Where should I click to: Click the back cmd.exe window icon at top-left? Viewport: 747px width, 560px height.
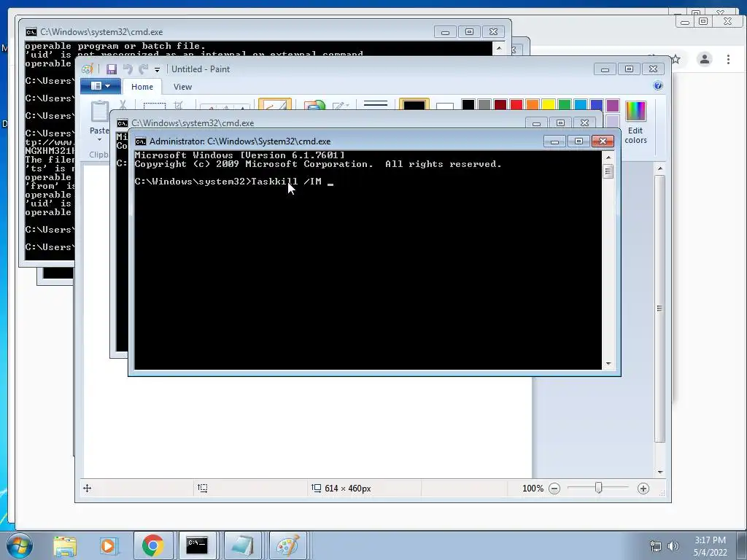[31, 32]
